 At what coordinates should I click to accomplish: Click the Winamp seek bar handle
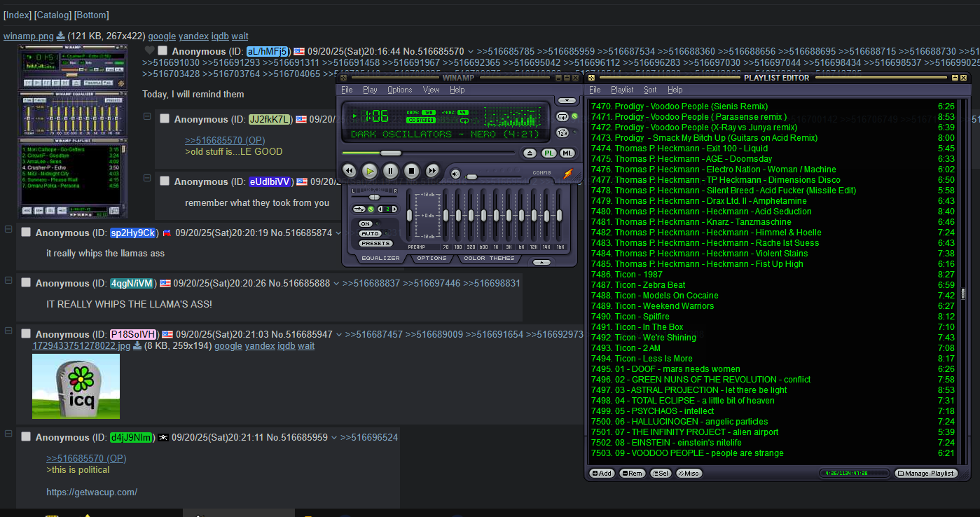pos(390,153)
